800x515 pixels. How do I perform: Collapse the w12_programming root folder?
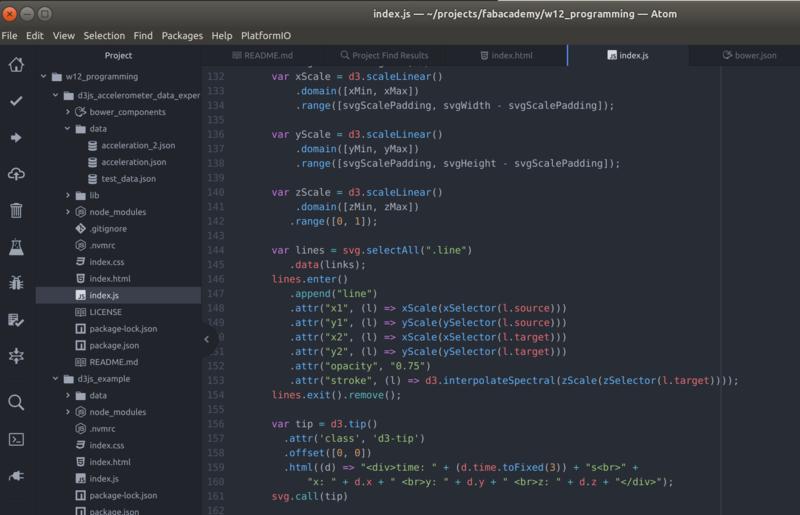coord(43,77)
